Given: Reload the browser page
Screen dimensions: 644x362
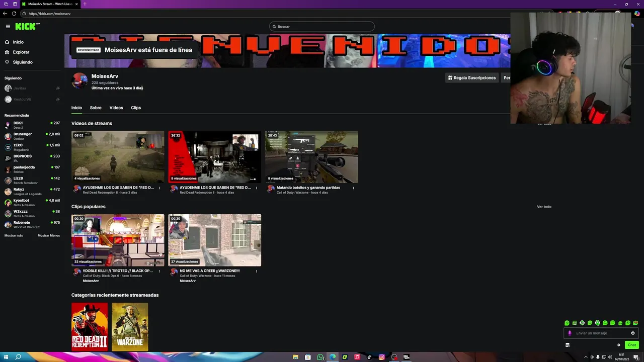Looking at the screenshot, I should (14, 14).
